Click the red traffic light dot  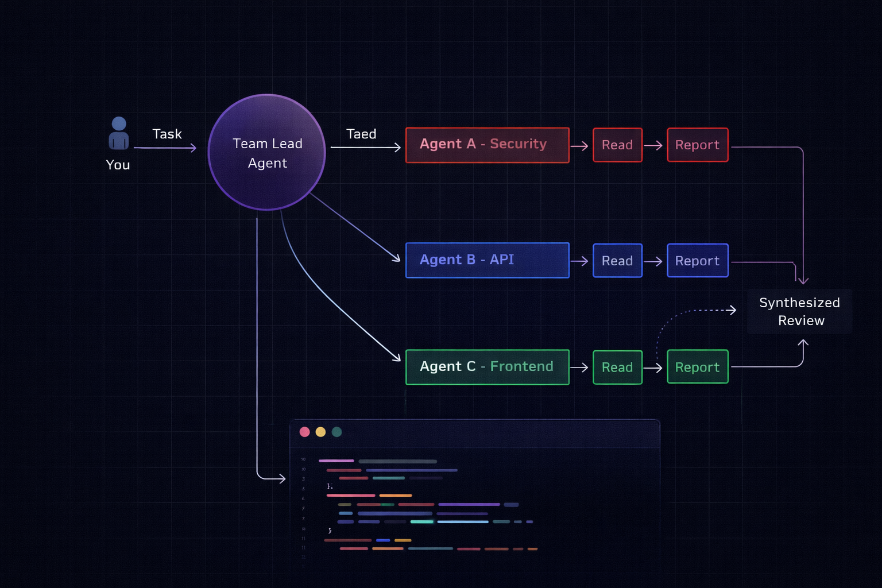(x=304, y=432)
